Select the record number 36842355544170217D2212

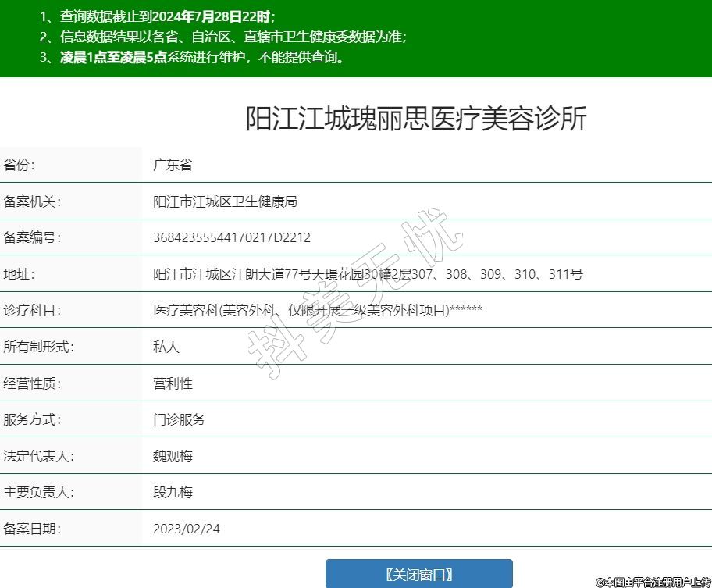click(x=231, y=237)
